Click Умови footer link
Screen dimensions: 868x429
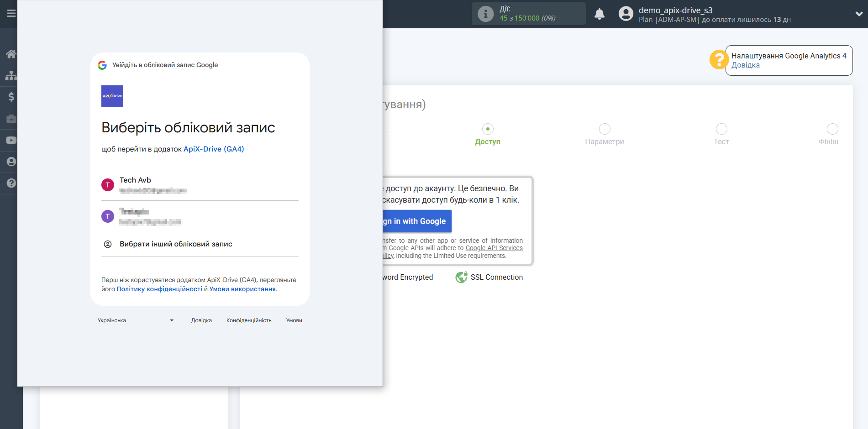(x=294, y=320)
